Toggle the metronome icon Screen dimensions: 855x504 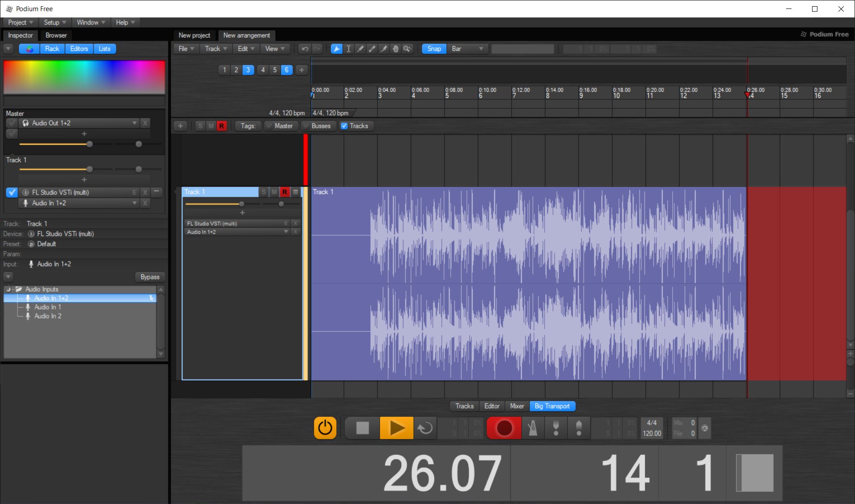point(532,428)
